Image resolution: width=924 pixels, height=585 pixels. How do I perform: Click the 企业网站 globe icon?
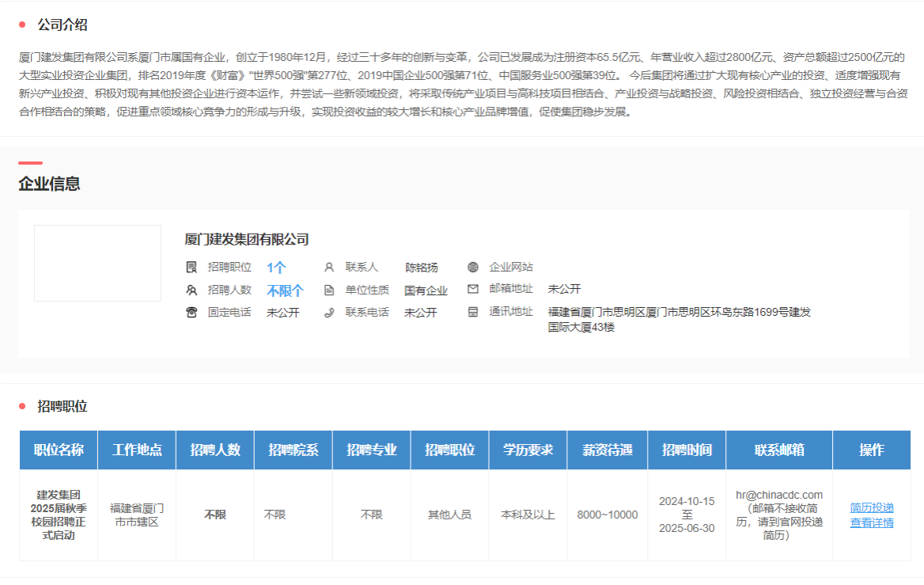click(x=472, y=267)
